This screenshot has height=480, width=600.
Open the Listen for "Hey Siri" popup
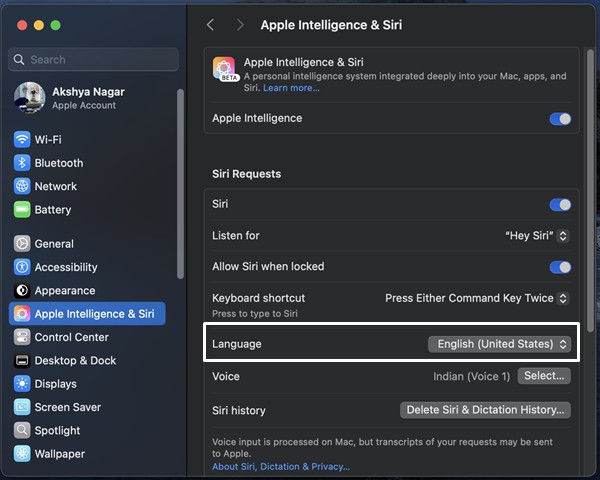537,235
